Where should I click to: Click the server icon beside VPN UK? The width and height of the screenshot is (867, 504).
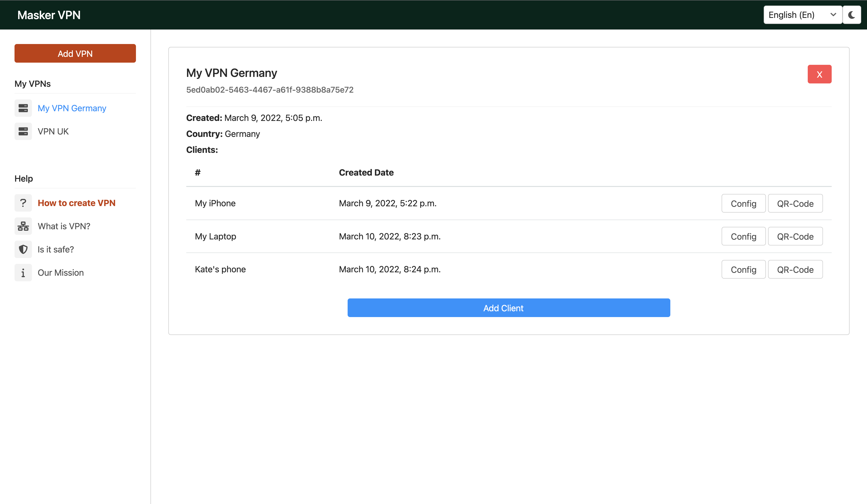pyautogui.click(x=23, y=131)
